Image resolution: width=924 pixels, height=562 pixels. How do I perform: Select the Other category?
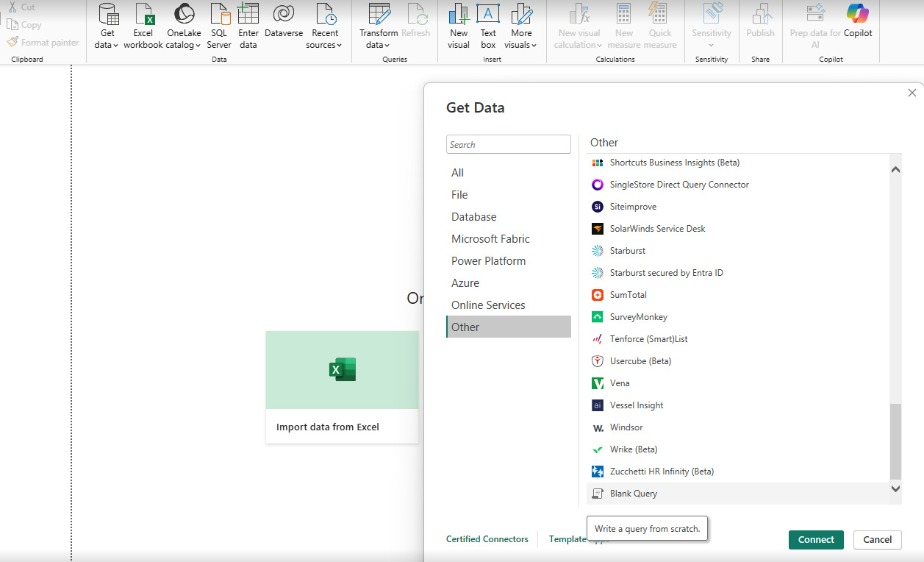coord(509,327)
